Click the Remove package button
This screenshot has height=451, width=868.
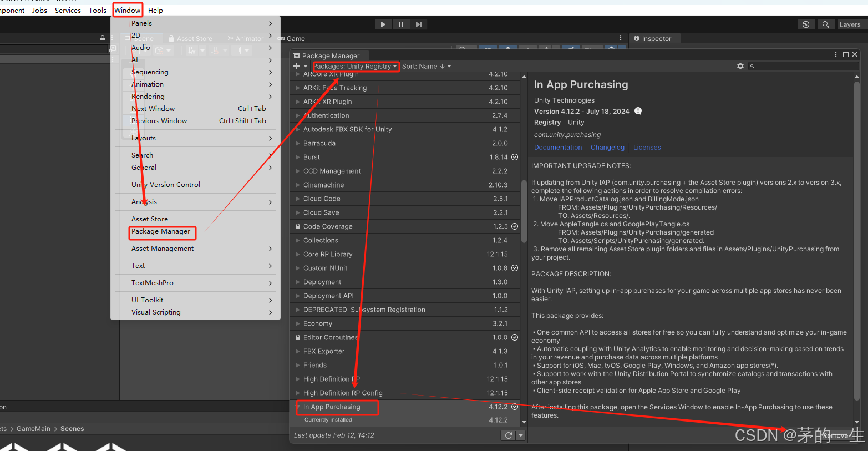[836, 436]
